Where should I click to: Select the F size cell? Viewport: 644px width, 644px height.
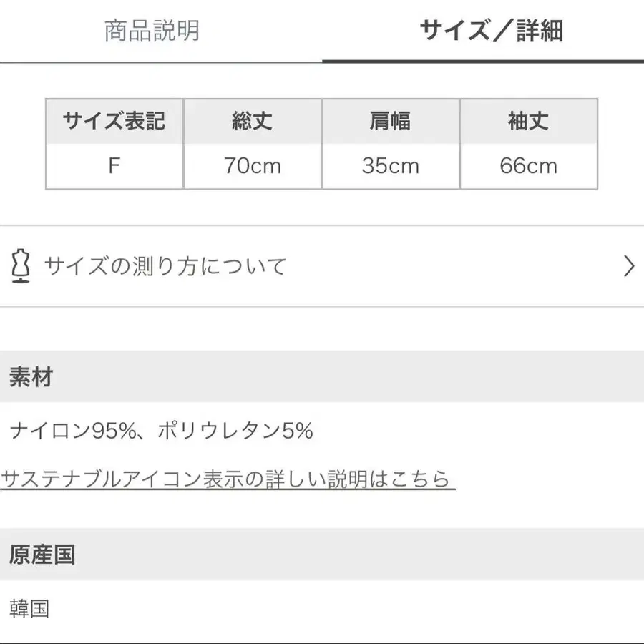click(x=114, y=166)
